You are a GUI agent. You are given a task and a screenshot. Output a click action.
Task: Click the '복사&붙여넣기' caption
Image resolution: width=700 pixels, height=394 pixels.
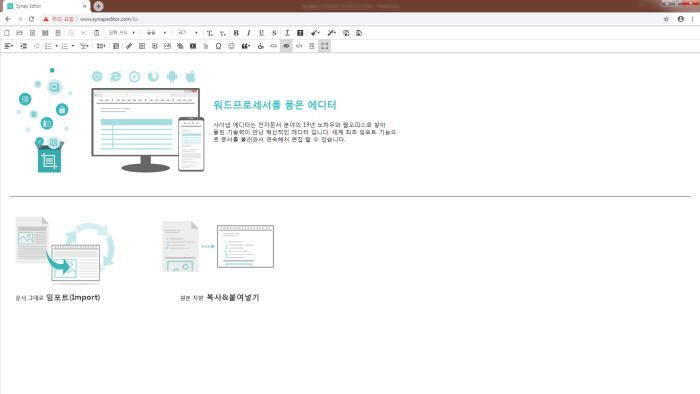(233, 297)
